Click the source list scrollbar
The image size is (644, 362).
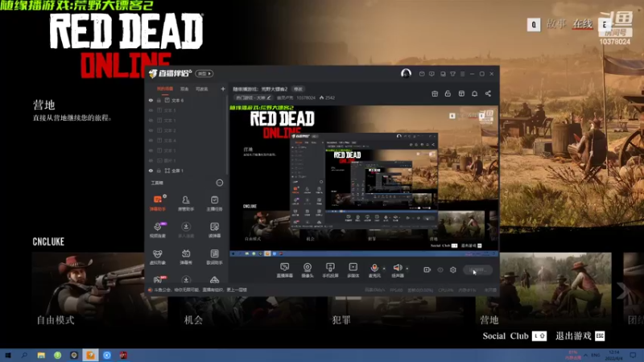coord(228,134)
